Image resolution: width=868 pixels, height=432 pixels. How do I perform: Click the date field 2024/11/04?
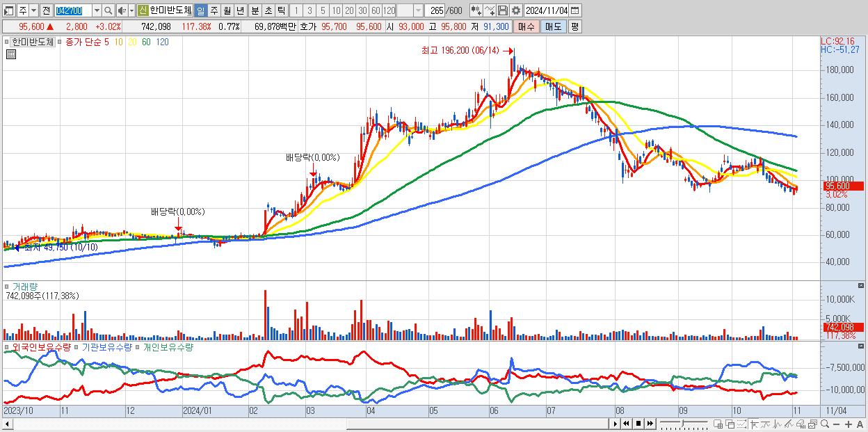pos(547,10)
